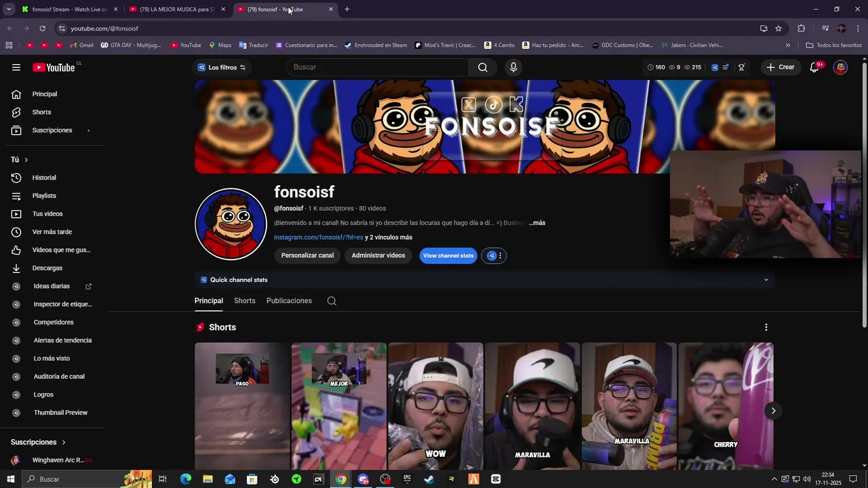Click the search magnifier button
Viewport: 868px width, 488px height.
tap(482, 67)
